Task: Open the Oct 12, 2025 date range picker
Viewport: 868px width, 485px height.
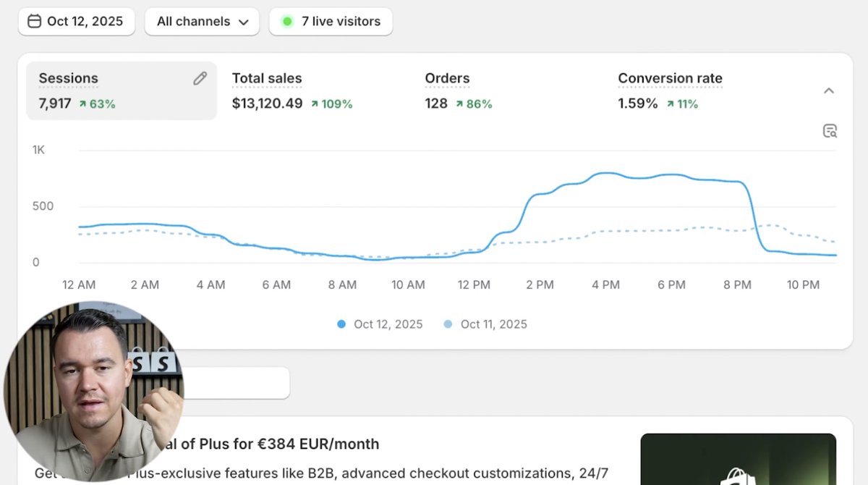Action: point(76,21)
